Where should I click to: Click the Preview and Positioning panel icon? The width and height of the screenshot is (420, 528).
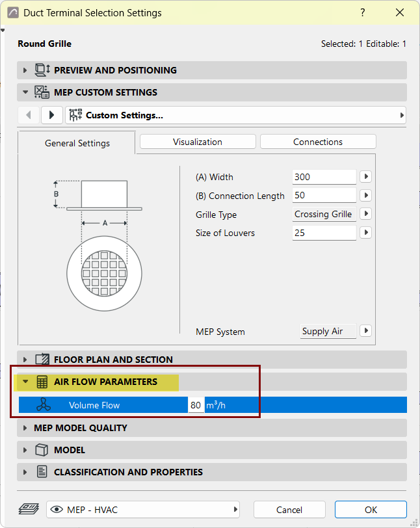pyautogui.click(x=42, y=70)
